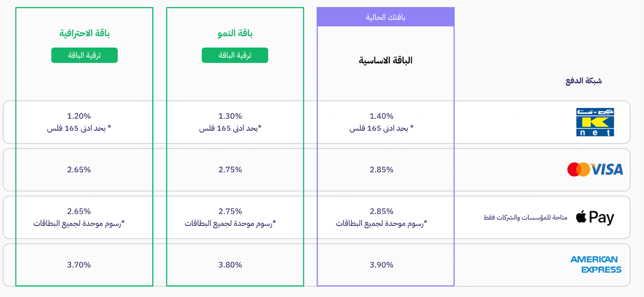Click the الباقة الاساسية plan title
The image size is (644, 297).
(x=386, y=60)
